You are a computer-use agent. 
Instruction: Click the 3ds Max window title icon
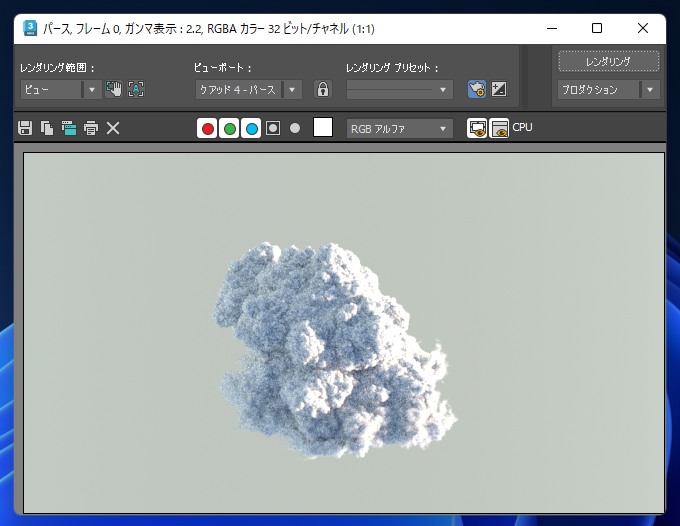(x=30, y=28)
